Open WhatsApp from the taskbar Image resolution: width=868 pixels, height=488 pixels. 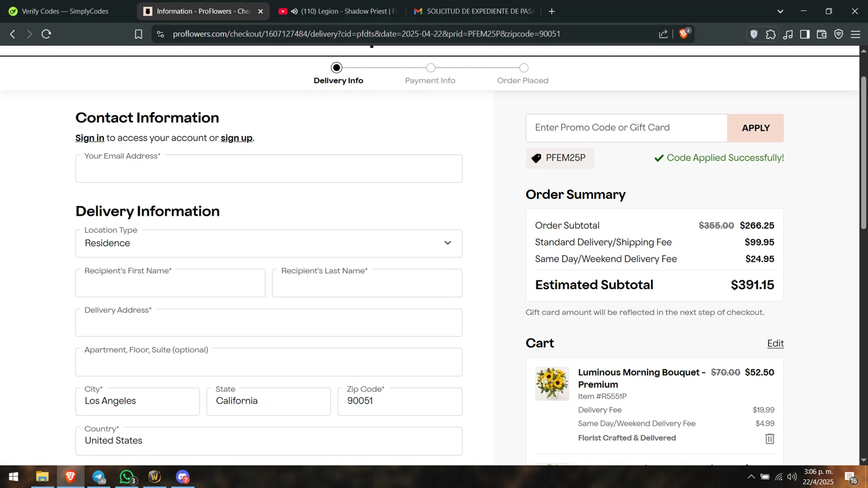click(127, 477)
